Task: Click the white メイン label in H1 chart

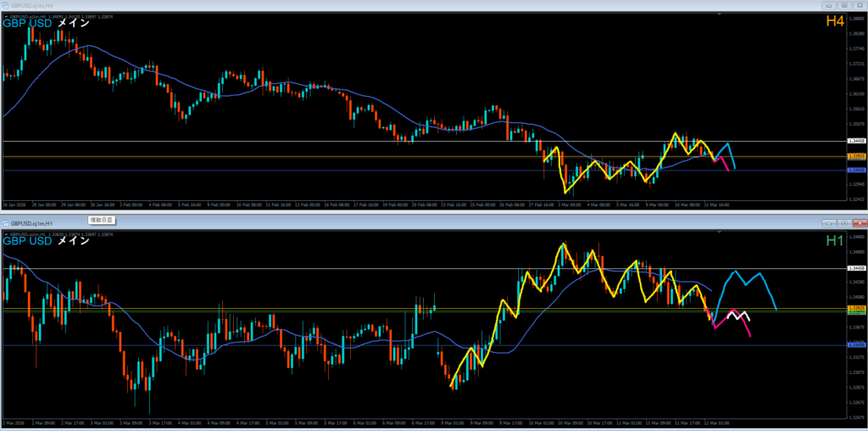Action: click(x=73, y=241)
